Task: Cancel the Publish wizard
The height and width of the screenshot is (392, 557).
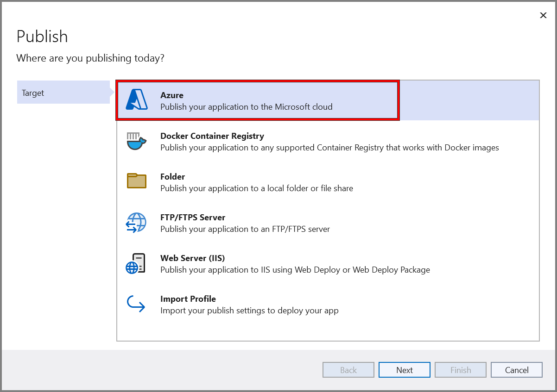Action: coord(516,370)
